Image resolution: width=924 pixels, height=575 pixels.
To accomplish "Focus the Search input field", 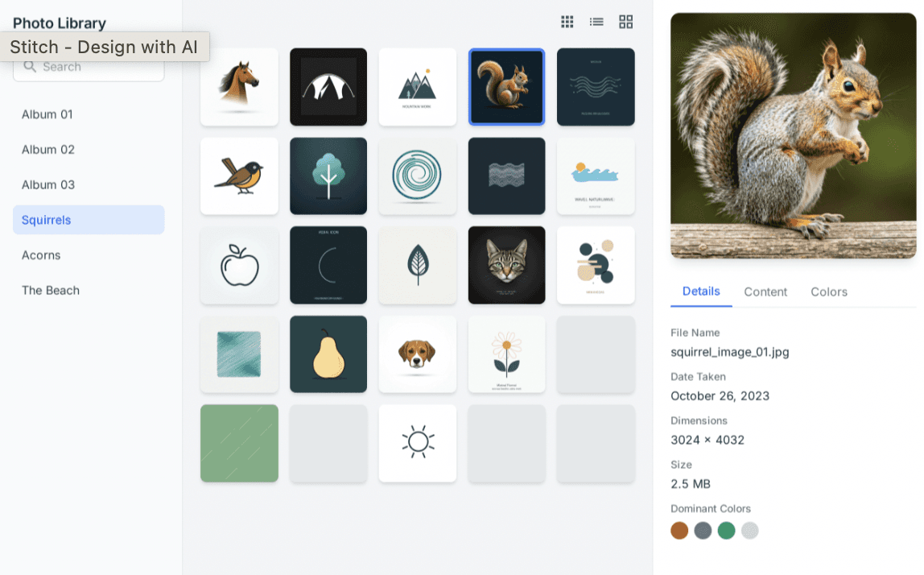I will (89, 67).
